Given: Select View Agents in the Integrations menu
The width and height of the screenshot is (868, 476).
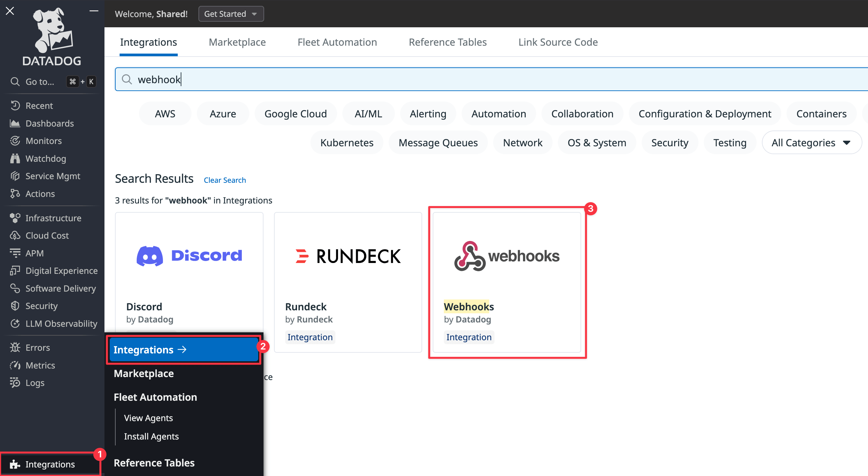Looking at the screenshot, I should [x=148, y=418].
